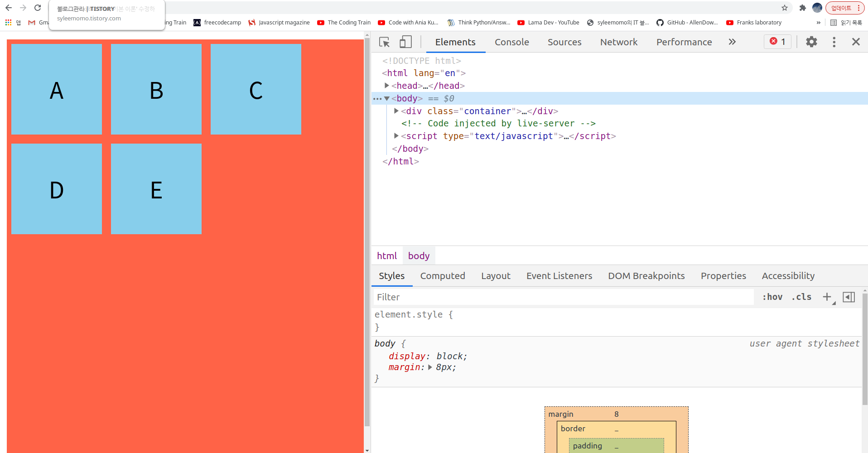Open the body node actions ellipsis

pyautogui.click(x=377, y=98)
